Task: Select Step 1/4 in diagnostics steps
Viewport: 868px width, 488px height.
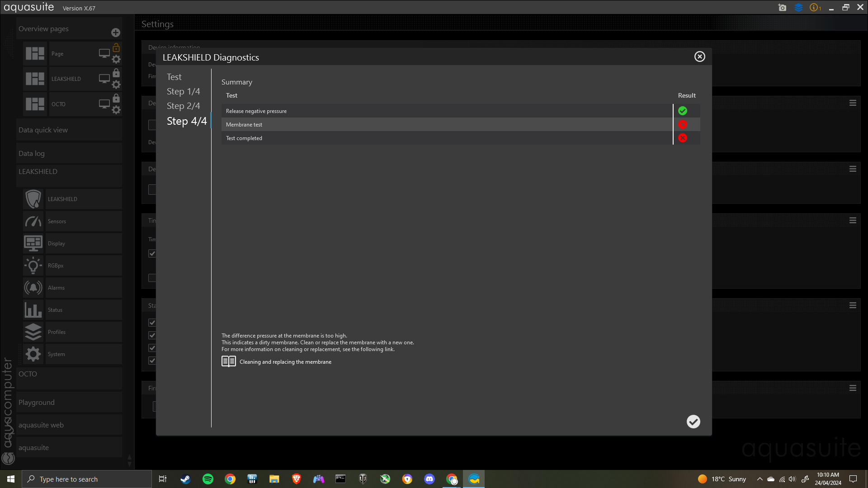Action: 183,91
